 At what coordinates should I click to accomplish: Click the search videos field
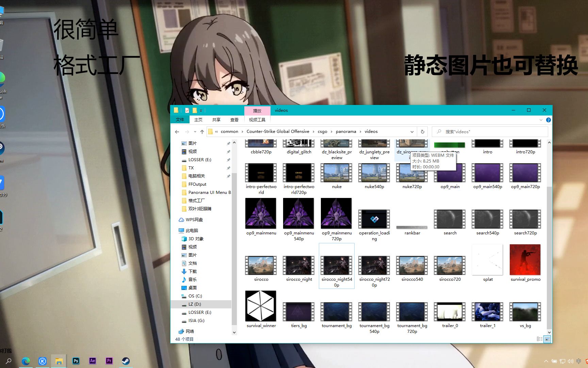coord(490,132)
